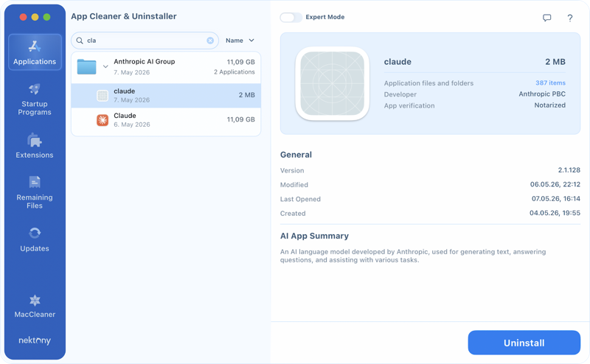
Task: Click version value 2.1.128
Action: click(x=569, y=170)
